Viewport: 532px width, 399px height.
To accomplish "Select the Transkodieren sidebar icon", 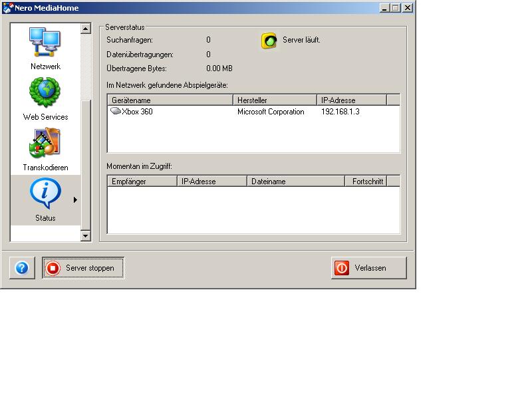I will coord(45,143).
